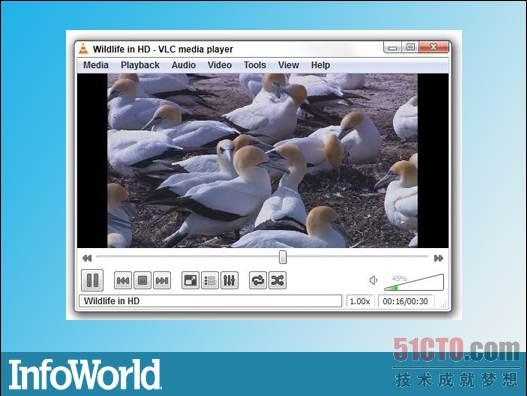Viewport: 527px width, 396px height.
Task: Toggle loop repeat mode
Action: 258,280
